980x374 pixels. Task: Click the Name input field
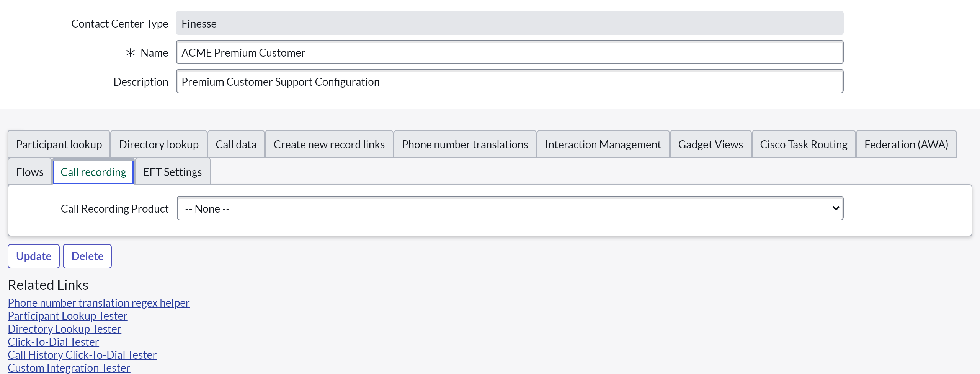(x=510, y=52)
